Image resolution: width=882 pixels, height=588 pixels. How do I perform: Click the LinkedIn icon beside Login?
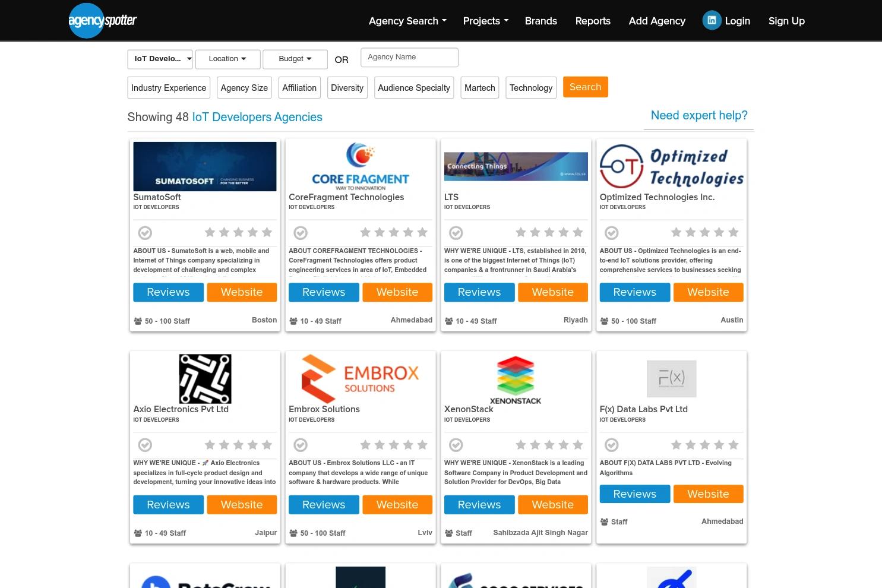712,20
